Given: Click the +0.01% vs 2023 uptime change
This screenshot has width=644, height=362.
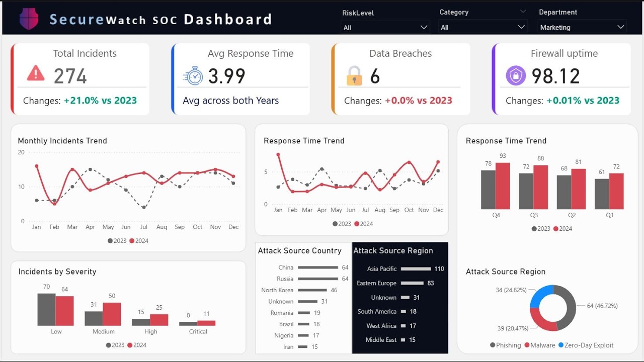Looking at the screenshot, I should point(583,101).
